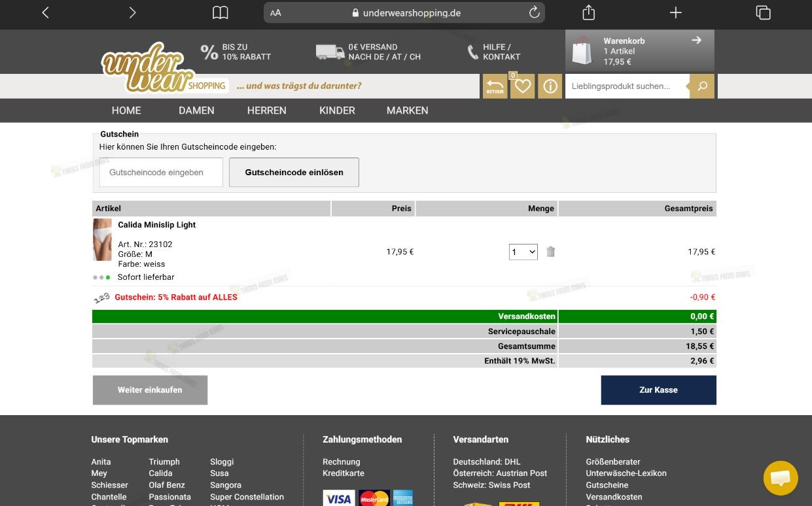Viewport: 812px width, 506px height.
Task: Open Mey brand link
Action: pos(99,473)
